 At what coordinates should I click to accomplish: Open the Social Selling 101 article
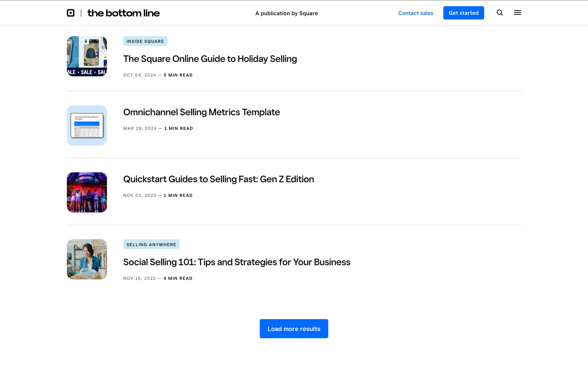click(x=236, y=262)
